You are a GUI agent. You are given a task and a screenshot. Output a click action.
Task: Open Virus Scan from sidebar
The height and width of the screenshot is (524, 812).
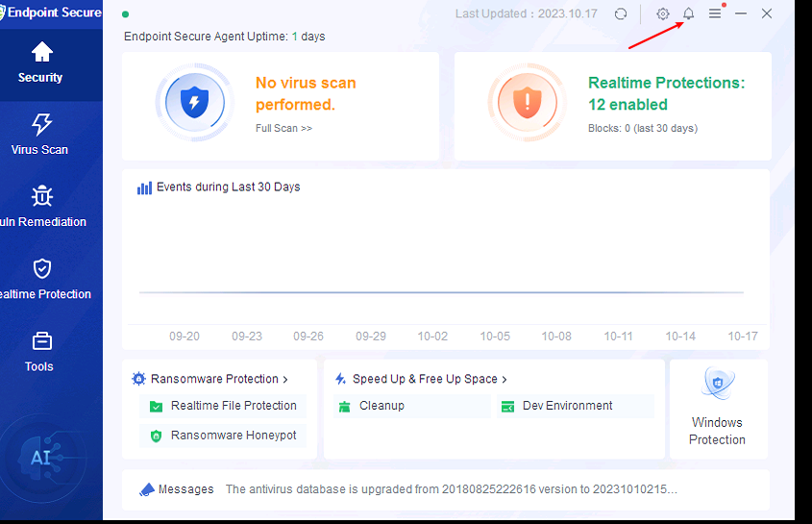pyautogui.click(x=40, y=135)
